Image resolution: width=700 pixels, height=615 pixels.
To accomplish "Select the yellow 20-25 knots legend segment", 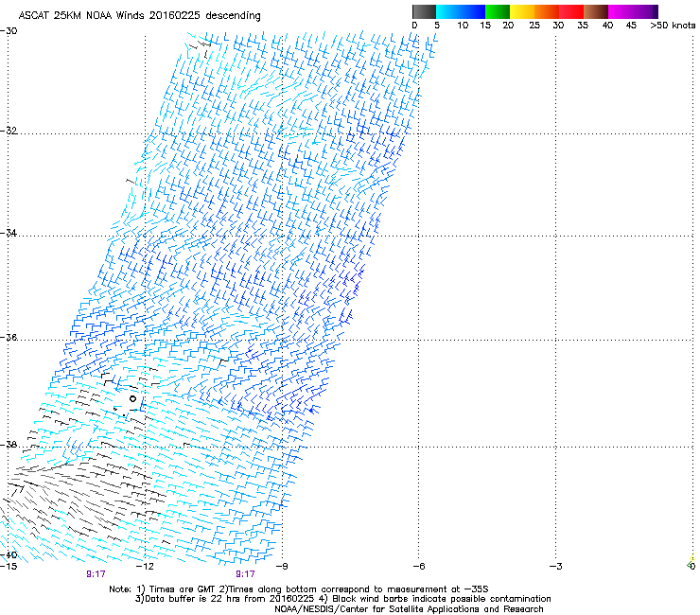I will point(522,11).
